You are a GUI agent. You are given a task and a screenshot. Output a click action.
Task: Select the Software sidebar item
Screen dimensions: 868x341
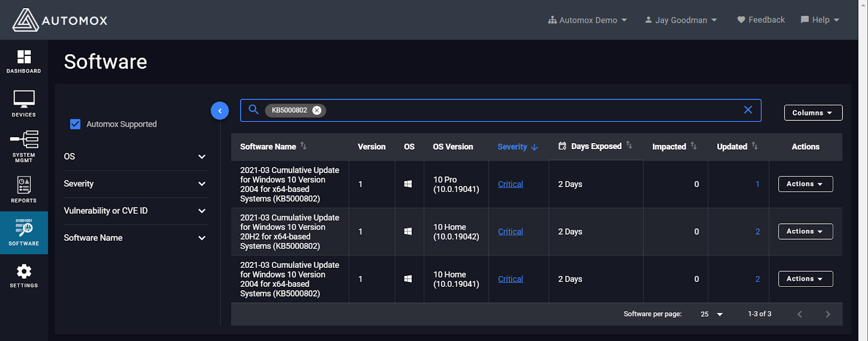[x=24, y=233]
